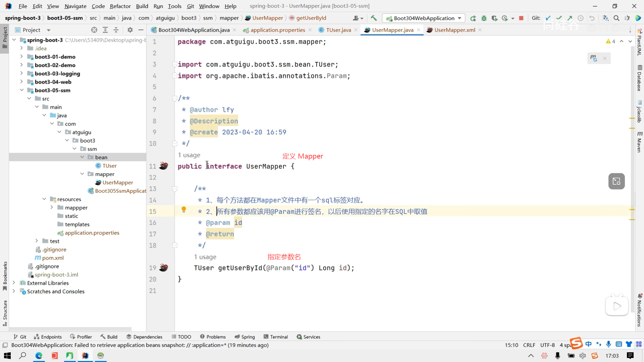Viewport: 644px width, 362px height.
Task: Open the Terminal tool window
Action: tap(276, 337)
